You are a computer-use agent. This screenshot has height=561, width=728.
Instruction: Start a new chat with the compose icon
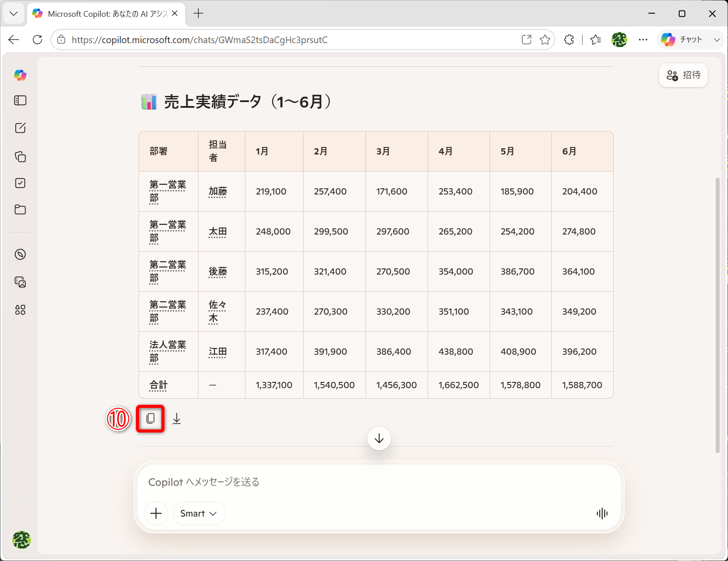pyautogui.click(x=20, y=128)
